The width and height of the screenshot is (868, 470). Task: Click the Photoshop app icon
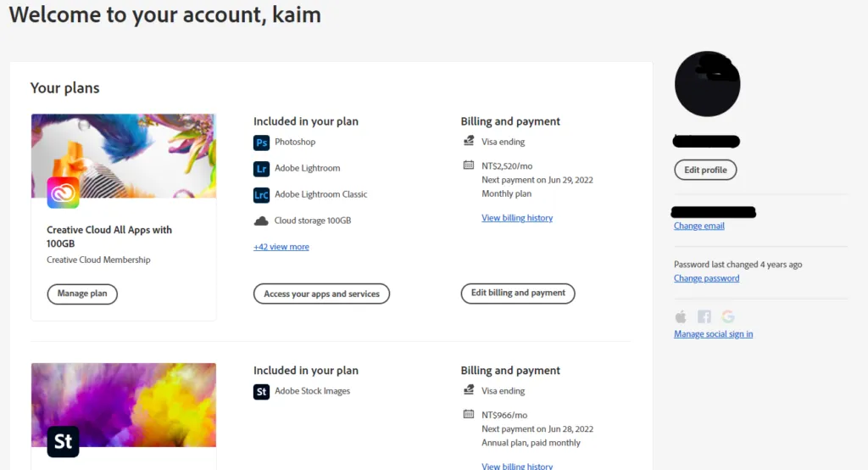[x=261, y=143]
